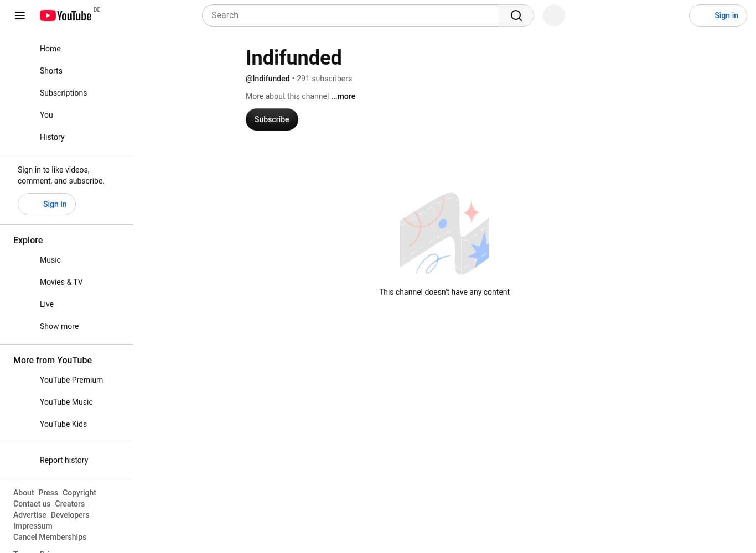Open the hamburger guide menu
This screenshot has width=756, height=553.
[20, 15]
